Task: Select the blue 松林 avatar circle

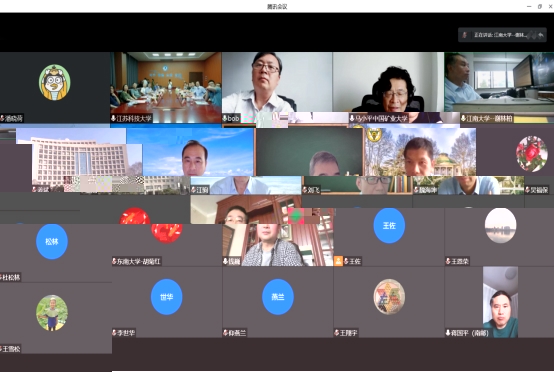Action: pyautogui.click(x=52, y=241)
